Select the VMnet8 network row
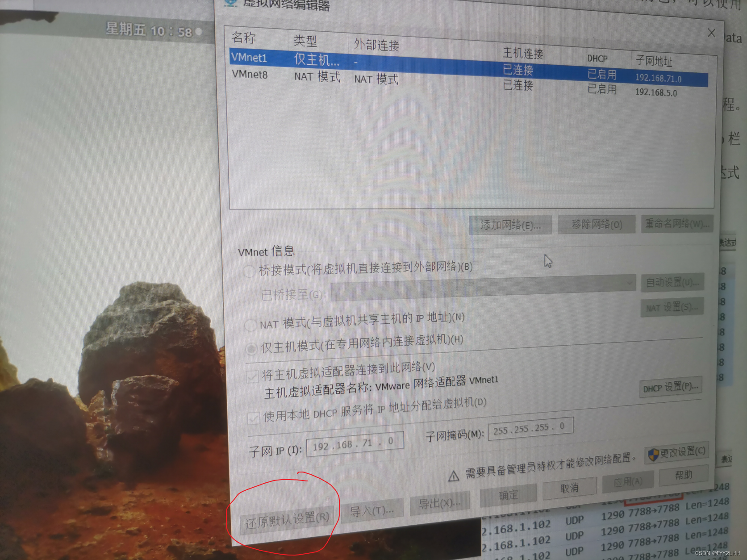The height and width of the screenshot is (560, 747). pyautogui.click(x=468, y=84)
